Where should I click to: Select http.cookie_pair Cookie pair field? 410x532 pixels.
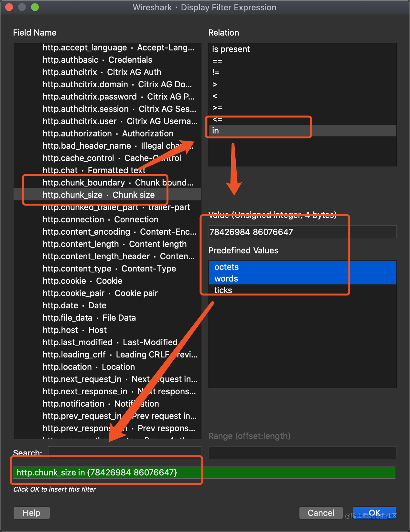point(107,293)
